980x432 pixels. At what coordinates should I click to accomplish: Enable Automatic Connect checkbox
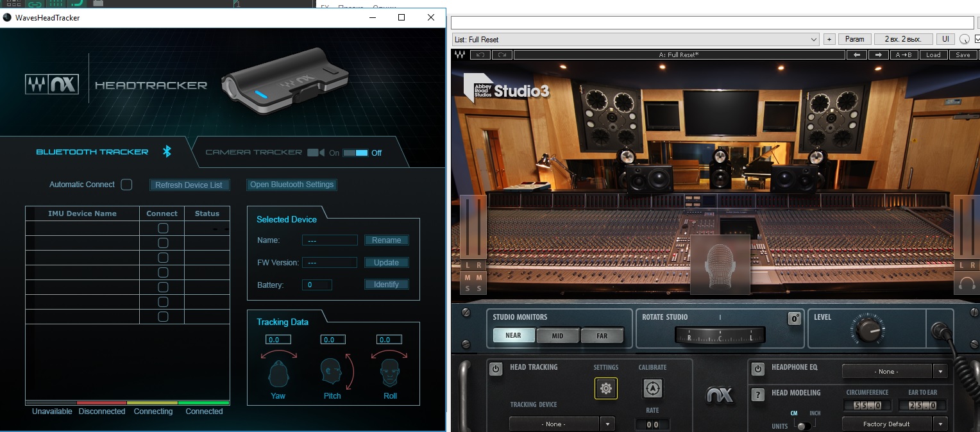coord(127,185)
